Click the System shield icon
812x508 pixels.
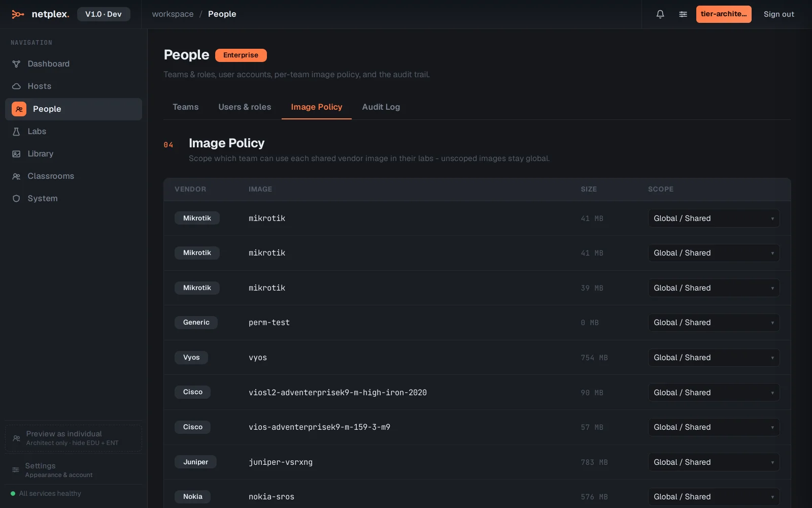[16, 199]
